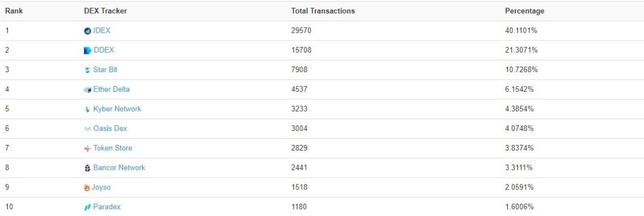Click the Token Store logo icon
Image resolution: width=644 pixels, height=216 pixels.
pyautogui.click(x=87, y=148)
